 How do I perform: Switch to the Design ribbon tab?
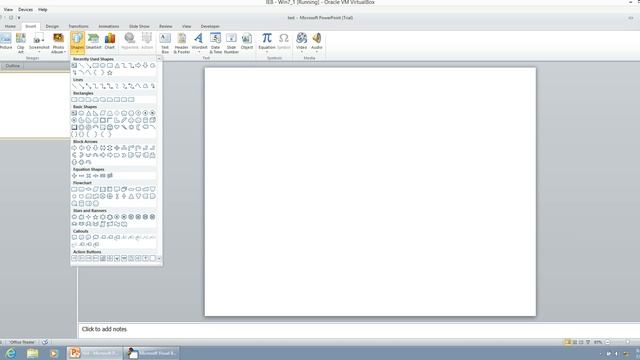click(52, 26)
